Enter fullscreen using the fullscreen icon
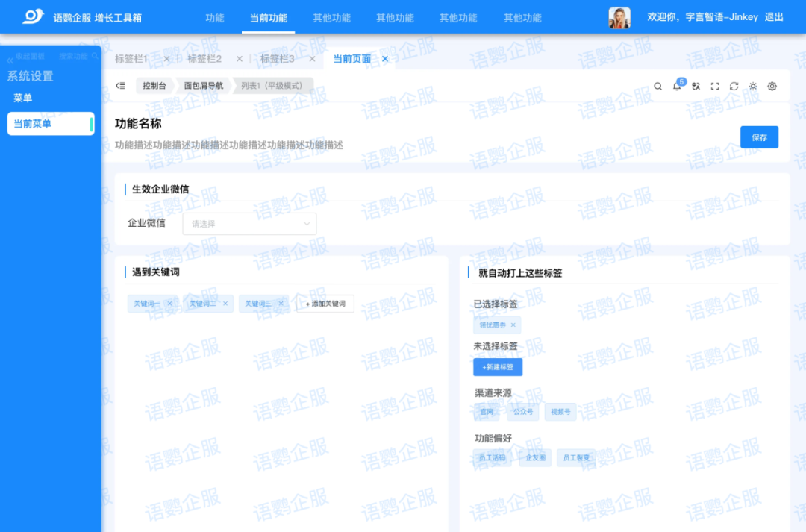806x532 pixels. [715, 86]
